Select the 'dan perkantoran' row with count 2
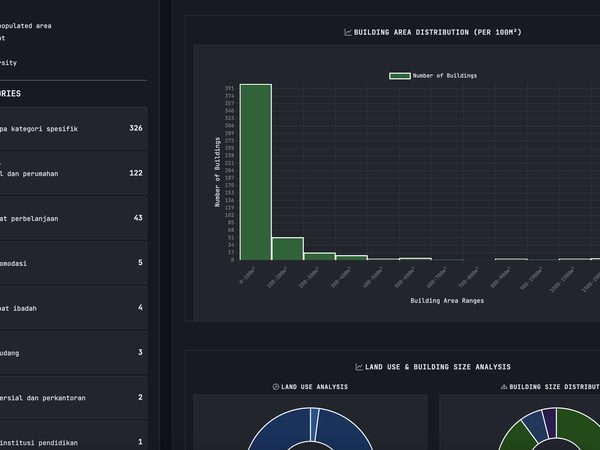Screen dimensions: 600x450 tap(73, 397)
